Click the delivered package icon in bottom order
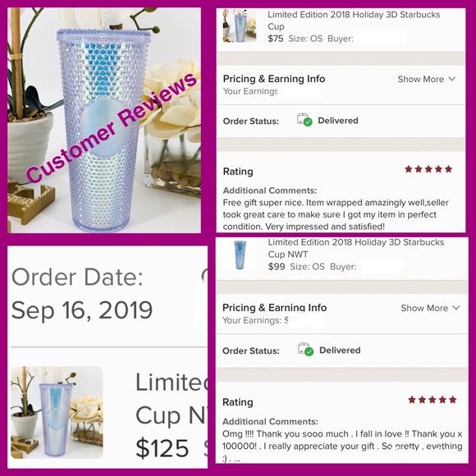Screen dimensions: 476x476 tap(305, 350)
